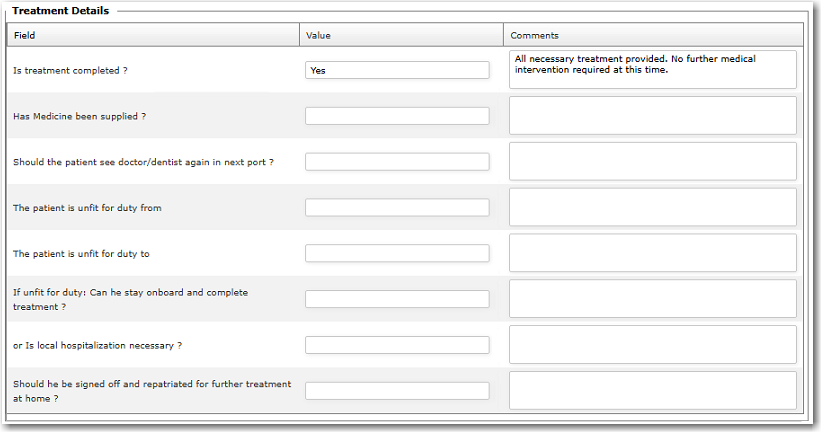This screenshot has width=821, height=432.
Task: Click the 'Value' column header
Action: (x=318, y=36)
